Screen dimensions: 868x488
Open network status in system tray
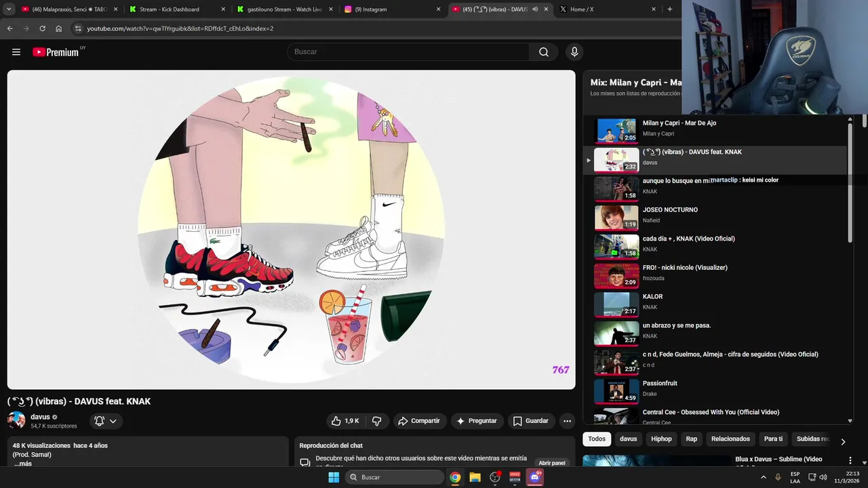811,477
